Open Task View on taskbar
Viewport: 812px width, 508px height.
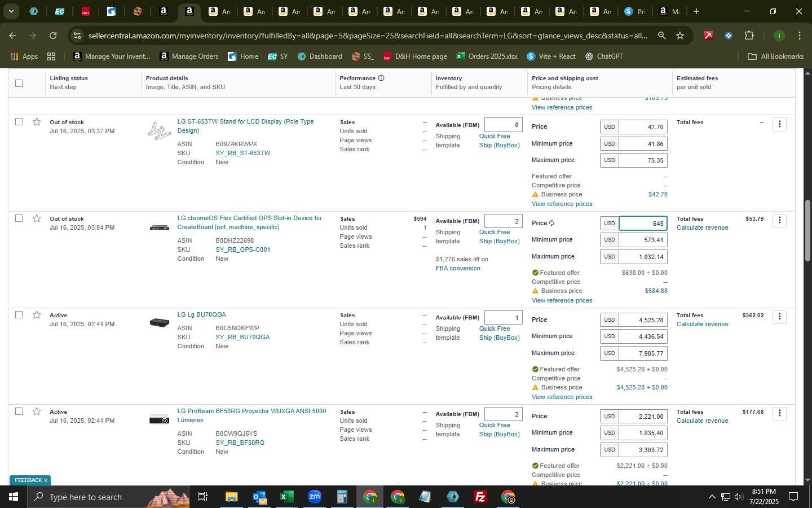202,497
